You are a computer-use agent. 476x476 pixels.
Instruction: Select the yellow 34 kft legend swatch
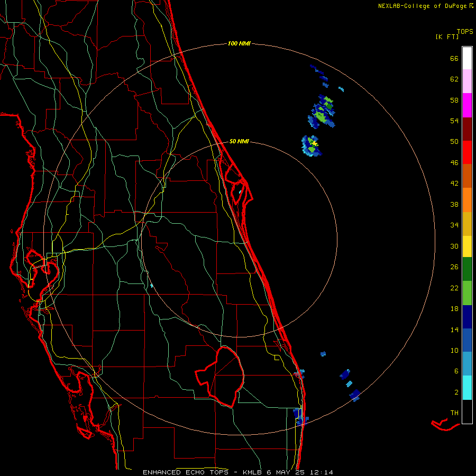click(x=467, y=246)
